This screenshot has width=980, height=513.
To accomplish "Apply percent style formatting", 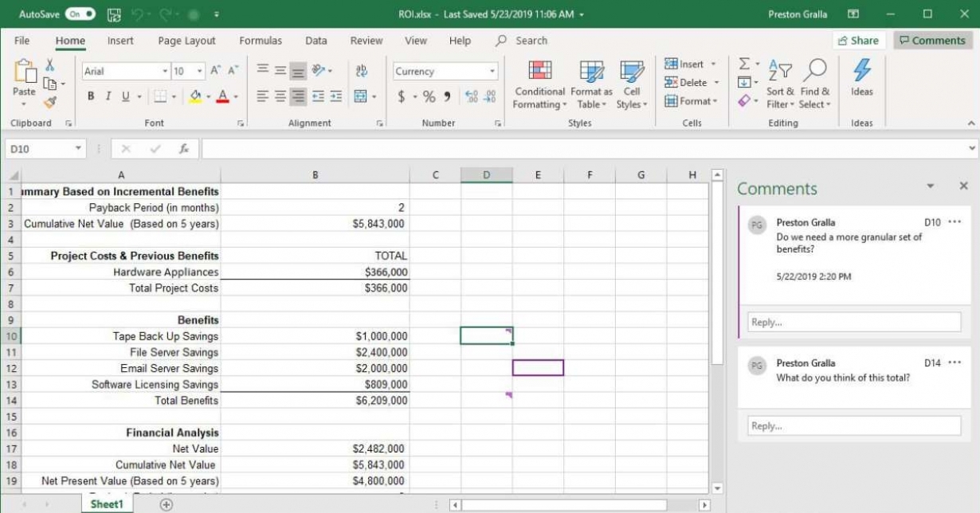I will [x=429, y=96].
